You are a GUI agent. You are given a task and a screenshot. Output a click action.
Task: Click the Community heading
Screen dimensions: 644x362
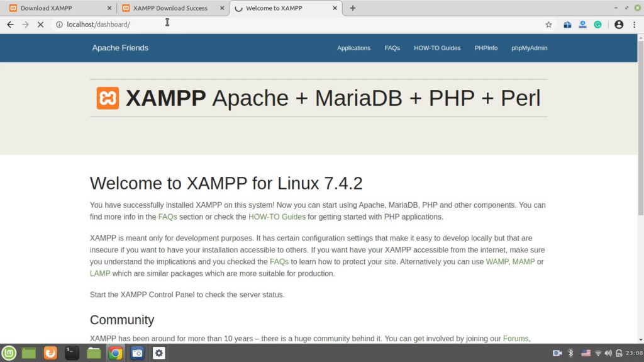click(122, 320)
